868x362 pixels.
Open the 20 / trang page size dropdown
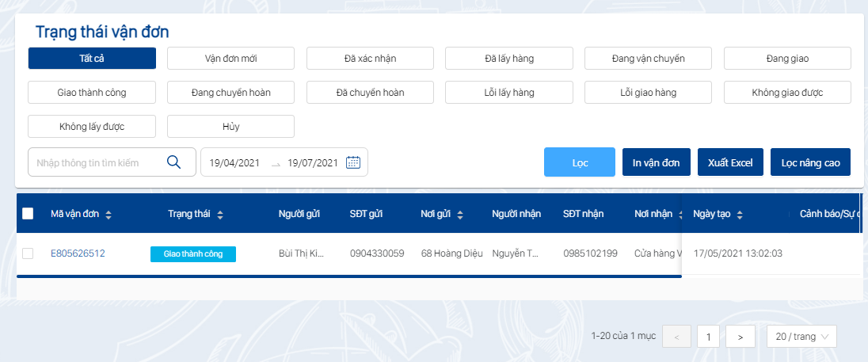[801, 336]
